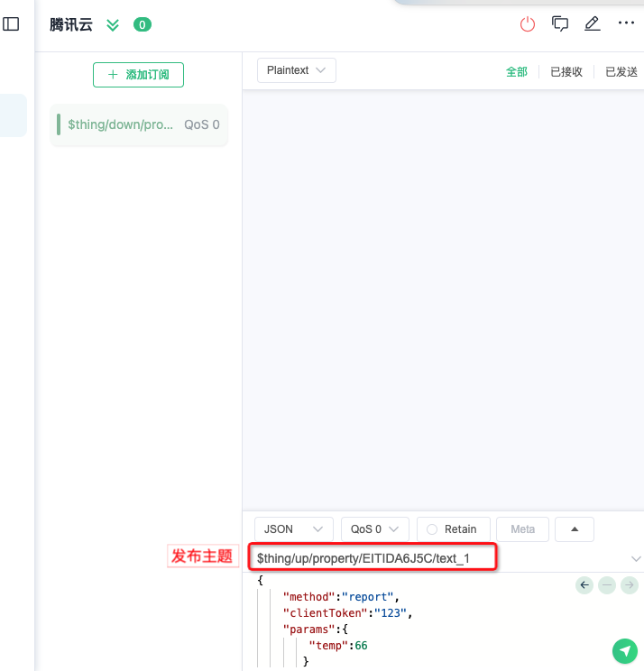Switch to the 已接收 messages tab
Viewport: 644px width, 671px height.
pos(566,72)
